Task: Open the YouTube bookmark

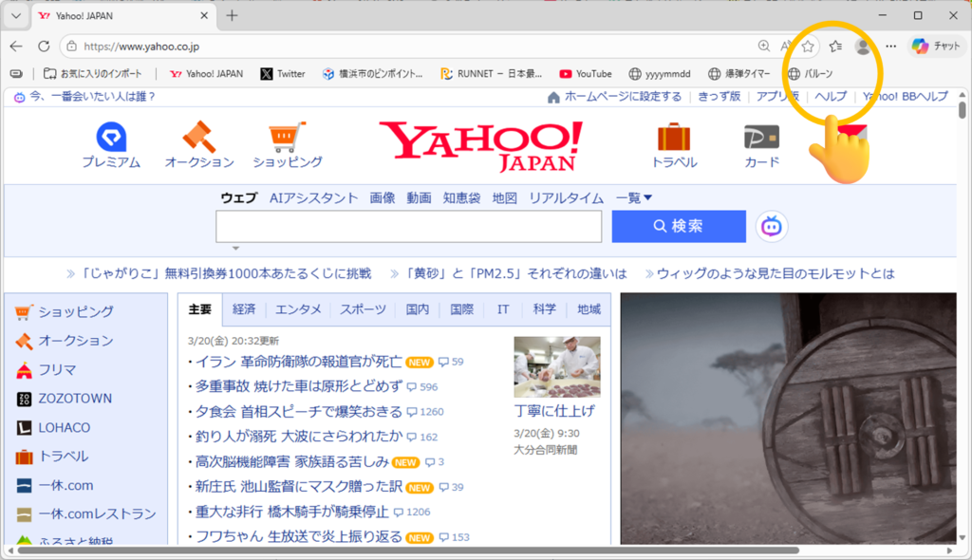Action: pos(585,74)
